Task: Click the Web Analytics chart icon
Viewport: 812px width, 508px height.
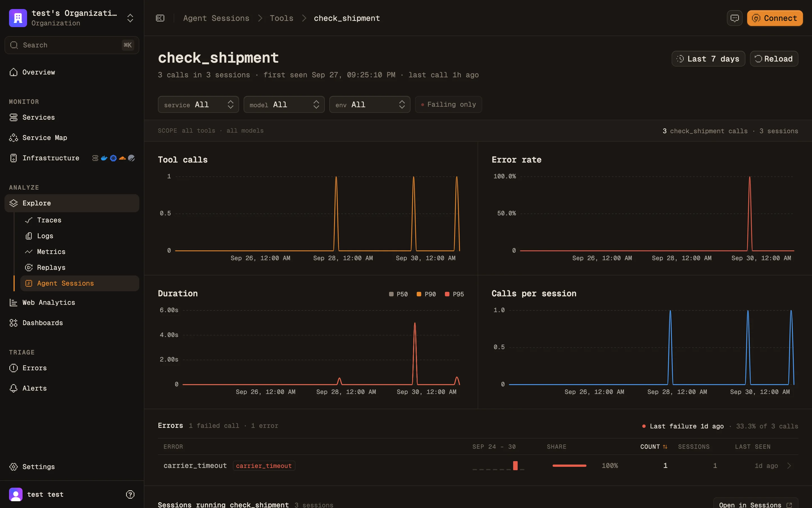Action: [x=14, y=302]
